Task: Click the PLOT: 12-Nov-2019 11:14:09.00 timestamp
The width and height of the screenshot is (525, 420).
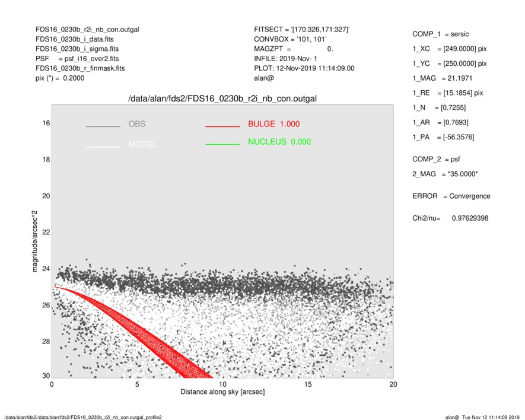Action: pyautogui.click(x=304, y=68)
